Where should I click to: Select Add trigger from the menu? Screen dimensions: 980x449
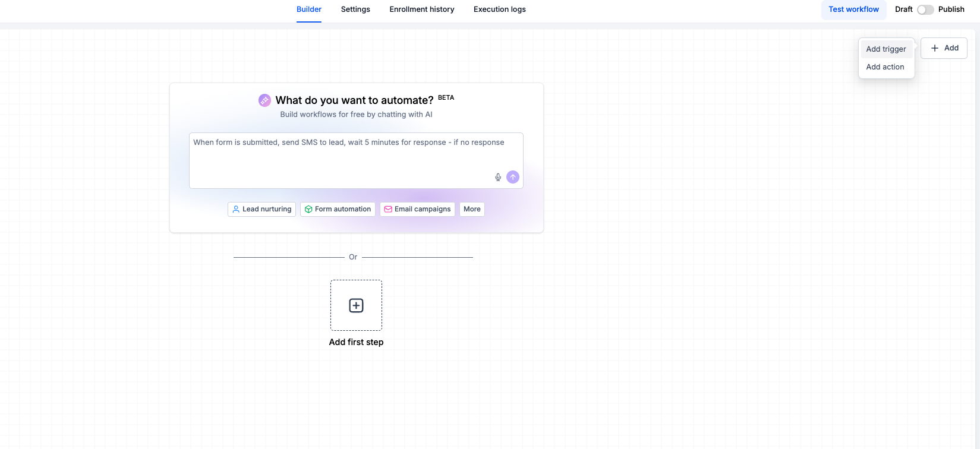[x=886, y=49]
